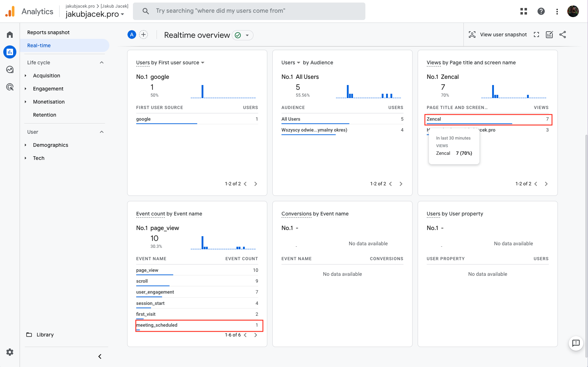Open the three-dot options menu
The height and width of the screenshot is (367, 588).
[557, 11]
